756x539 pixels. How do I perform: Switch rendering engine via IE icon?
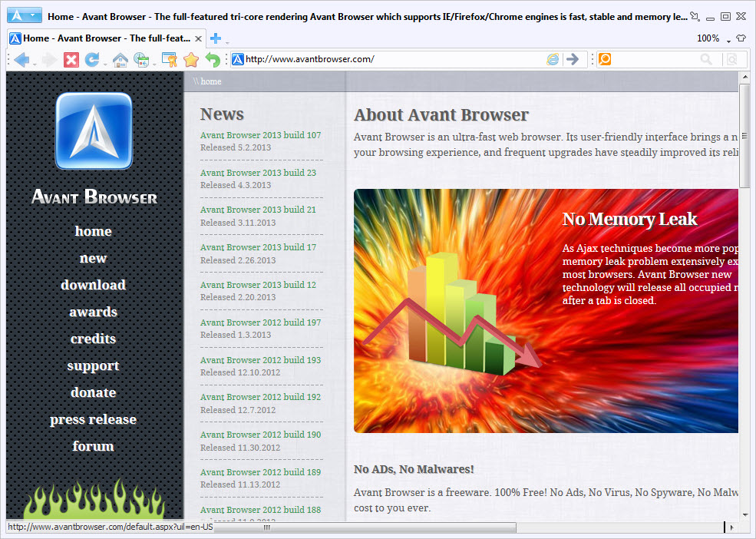[x=553, y=59]
